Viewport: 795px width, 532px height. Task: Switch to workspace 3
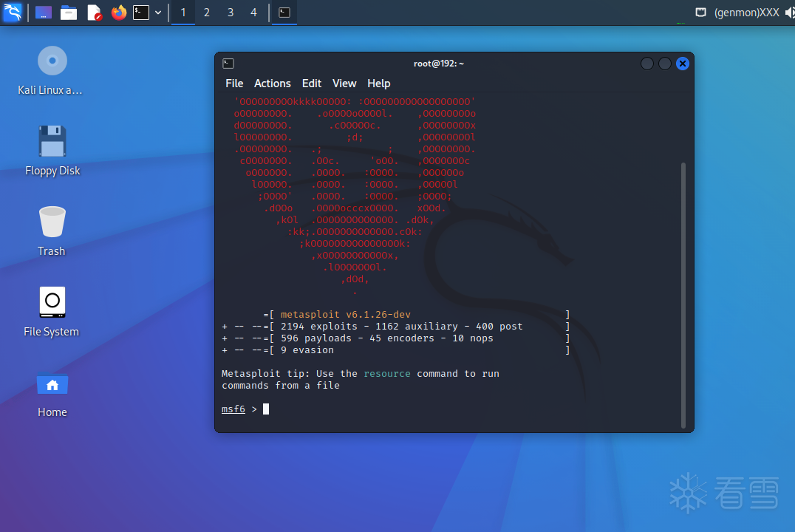pyautogui.click(x=231, y=12)
